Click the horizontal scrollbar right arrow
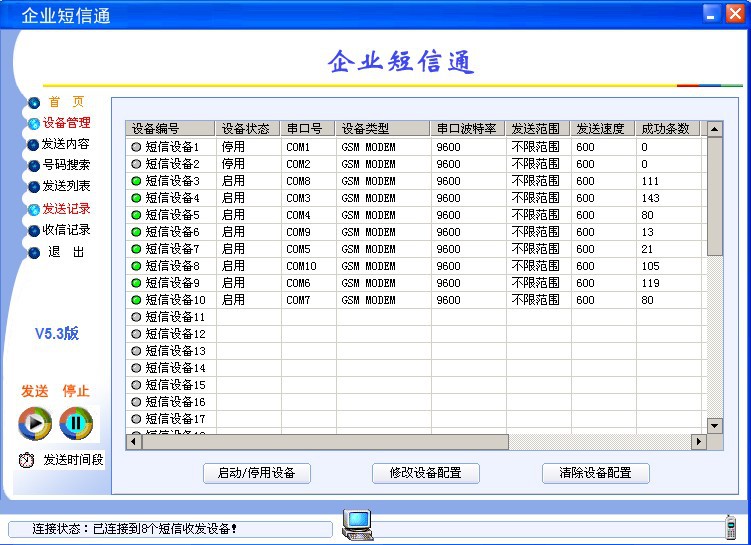Viewport: 751px width, 545px height. tap(699, 442)
